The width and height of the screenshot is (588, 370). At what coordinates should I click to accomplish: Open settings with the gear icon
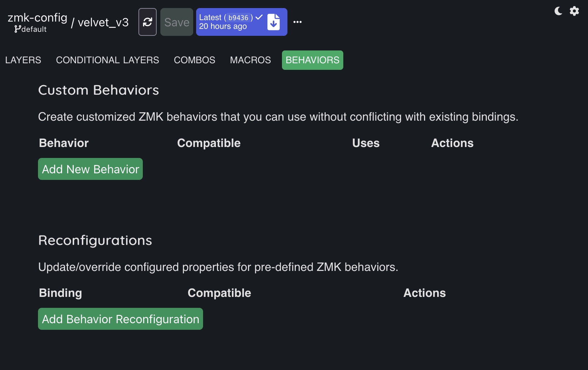(574, 11)
